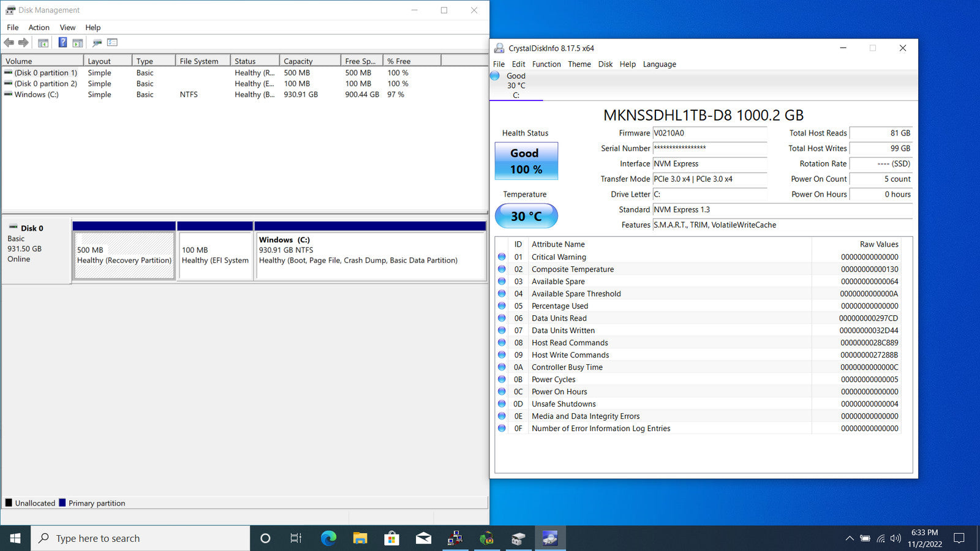The image size is (980, 551).
Task: Select the Windows (C:) volume icon
Action: [8, 94]
